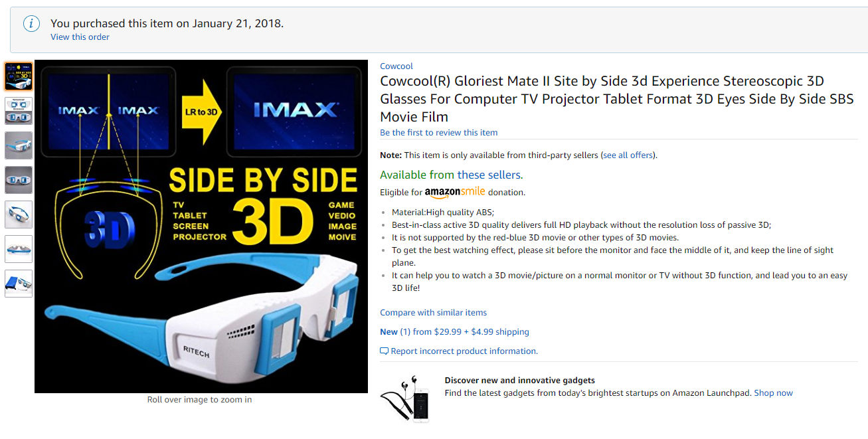
Task: Click the main 3D glasses product image
Action: pos(201,226)
